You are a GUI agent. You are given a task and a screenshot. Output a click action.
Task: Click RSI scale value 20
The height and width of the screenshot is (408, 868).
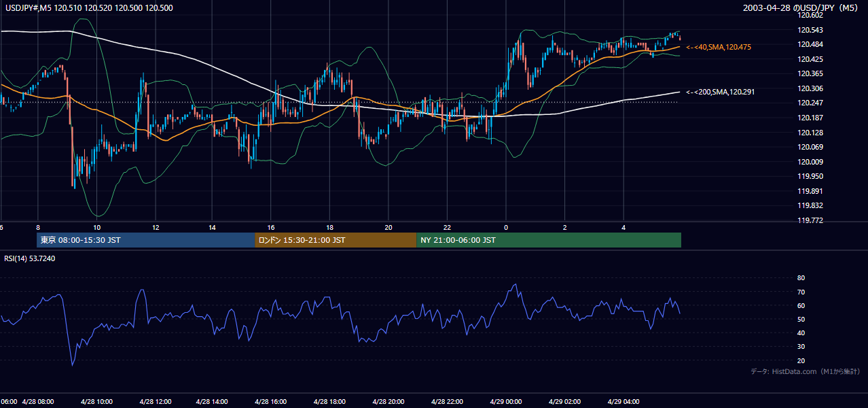click(x=801, y=360)
